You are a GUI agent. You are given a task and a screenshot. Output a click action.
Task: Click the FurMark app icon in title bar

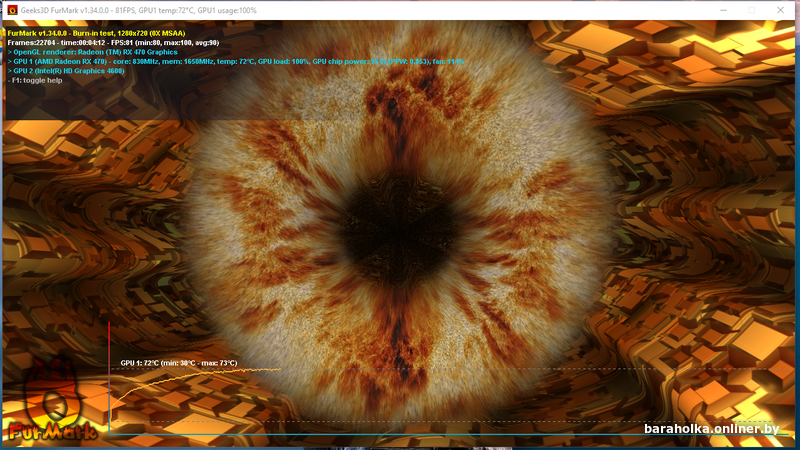point(10,10)
